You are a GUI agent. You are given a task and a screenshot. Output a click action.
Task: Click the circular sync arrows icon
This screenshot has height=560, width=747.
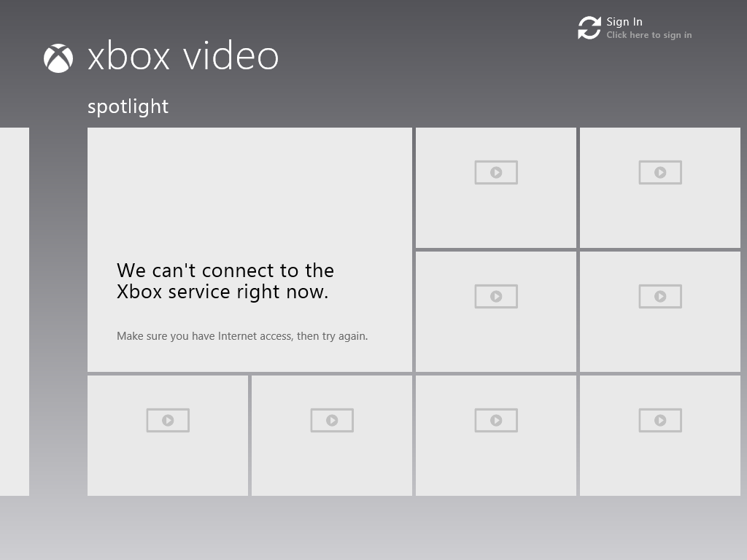pyautogui.click(x=589, y=28)
